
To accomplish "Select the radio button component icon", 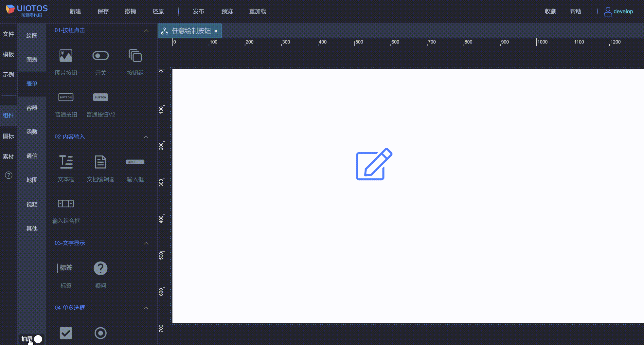I will pyautogui.click(x=100, y=333).
